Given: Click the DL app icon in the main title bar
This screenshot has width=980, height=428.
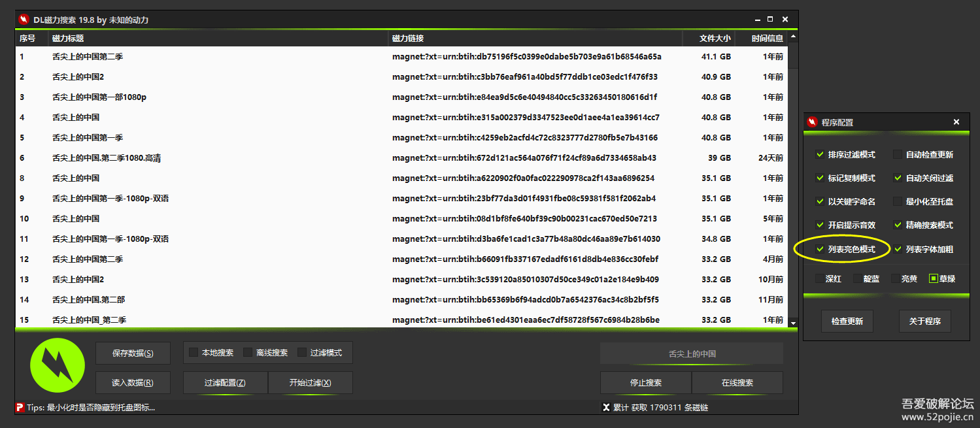Looking at the screenshot, I should coord(24,20).
